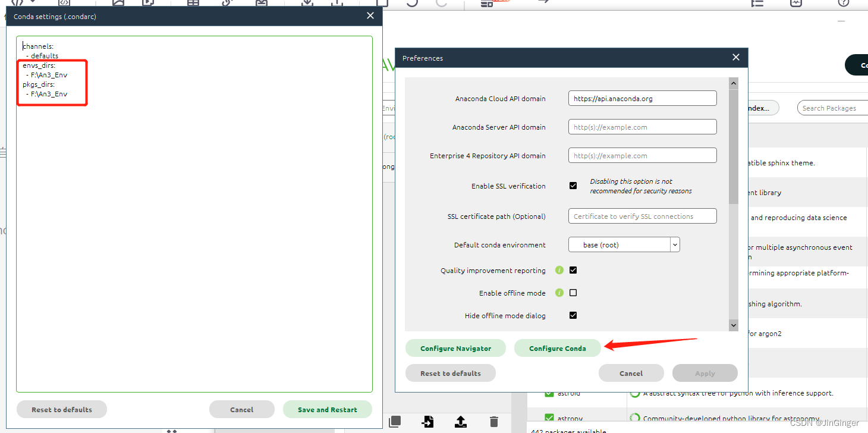Click Apply in Preferences
This screenshot has width=868, height=433.
point(705,374)
